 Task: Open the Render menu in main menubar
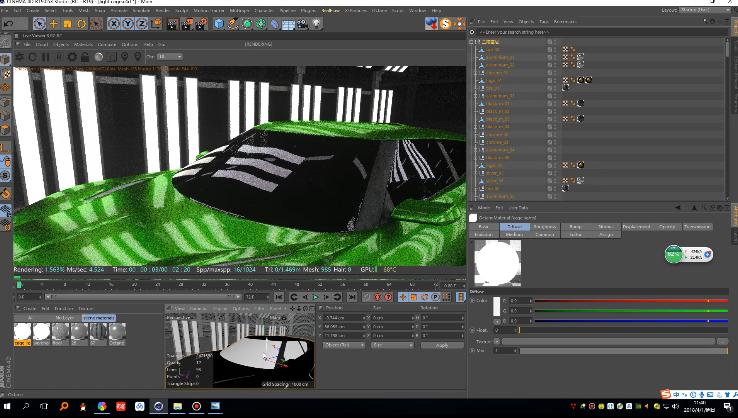(162, 10)
